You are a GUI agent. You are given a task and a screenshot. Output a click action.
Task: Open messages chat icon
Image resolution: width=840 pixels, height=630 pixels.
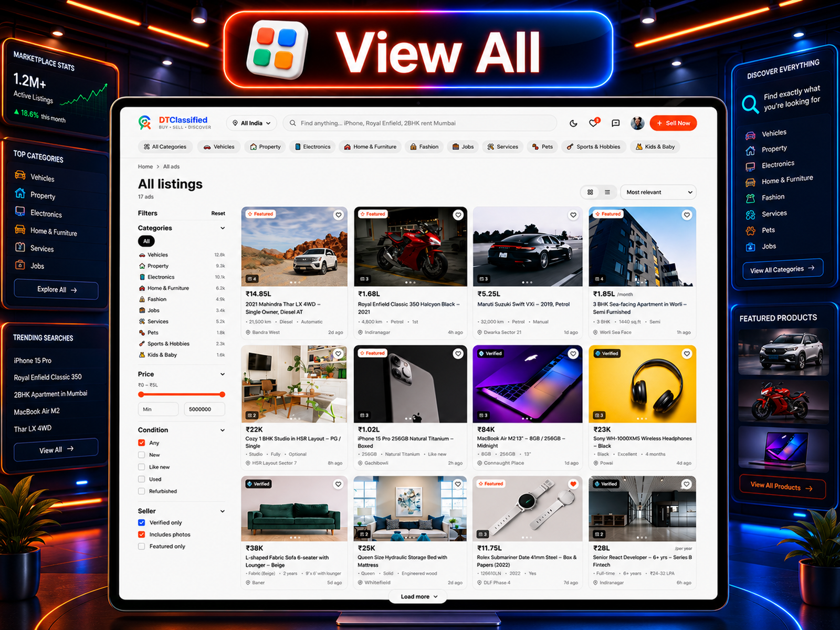click(615, 123)
